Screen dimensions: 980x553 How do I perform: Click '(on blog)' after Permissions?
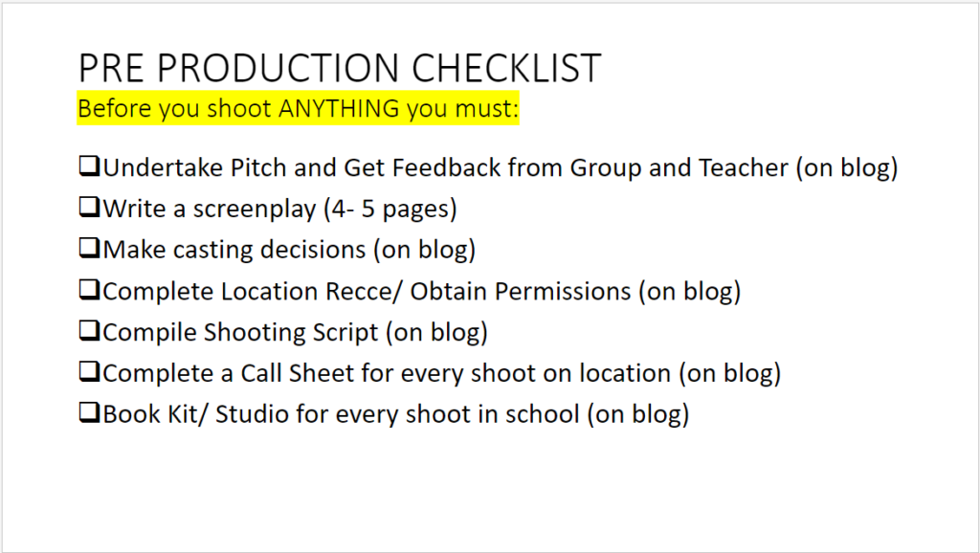pos(689,291)
